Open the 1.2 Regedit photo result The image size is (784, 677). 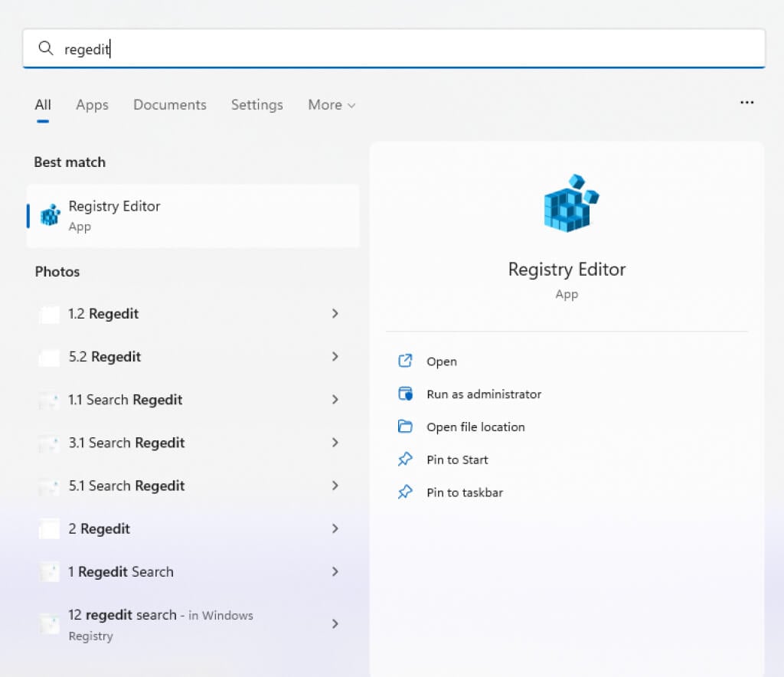click(193, 313)
